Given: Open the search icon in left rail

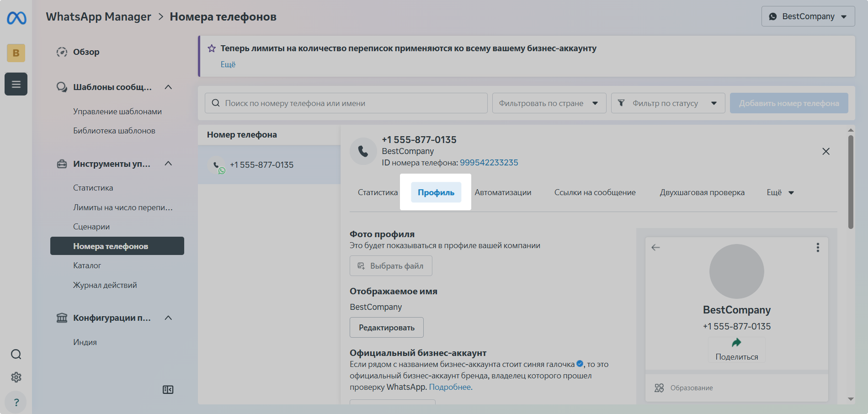Looking at the screenshot, I should pyautogui.click(x=16, y=354).
